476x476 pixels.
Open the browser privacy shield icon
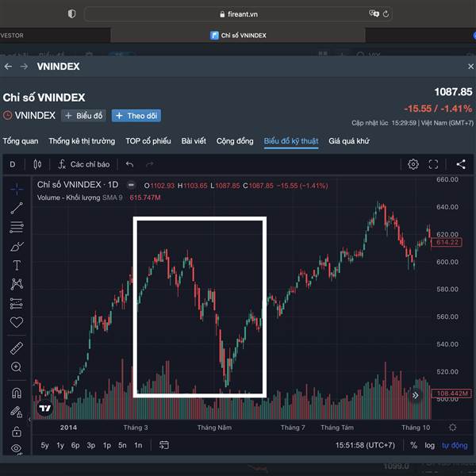[x=71, y=14]
